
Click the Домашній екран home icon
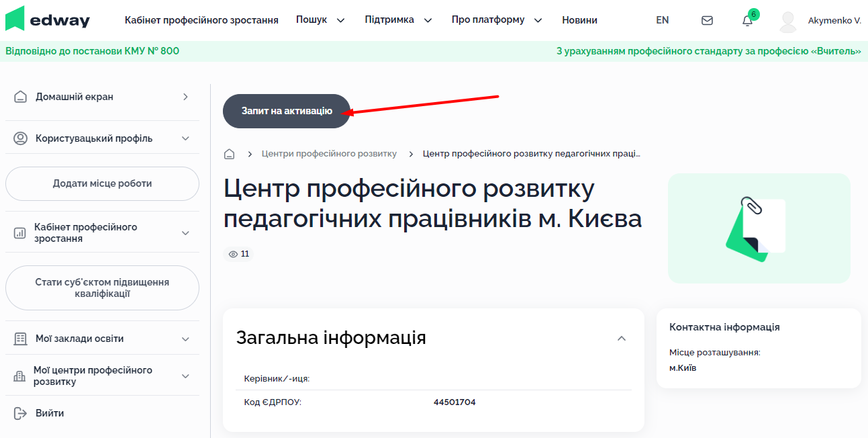click(x=21, y=97)
